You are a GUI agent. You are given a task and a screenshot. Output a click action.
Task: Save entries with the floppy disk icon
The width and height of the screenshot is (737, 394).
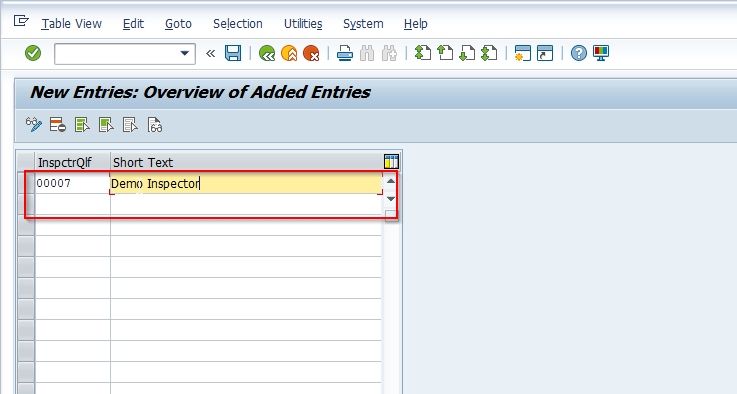[233, 53]
